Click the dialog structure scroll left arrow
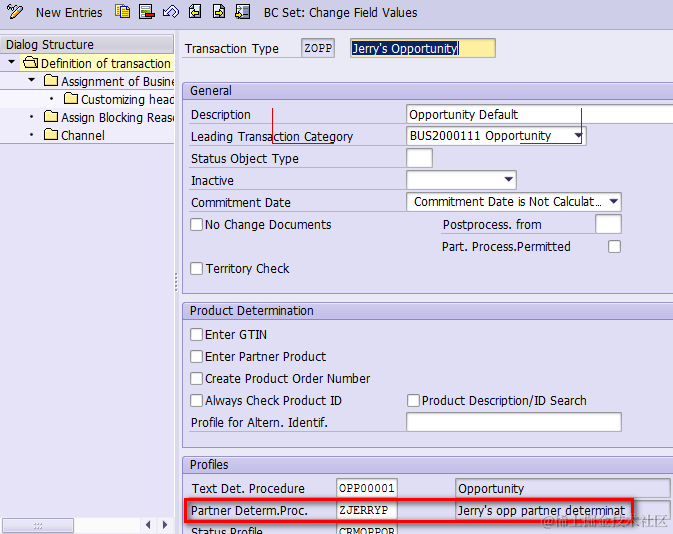 [148, 525]
